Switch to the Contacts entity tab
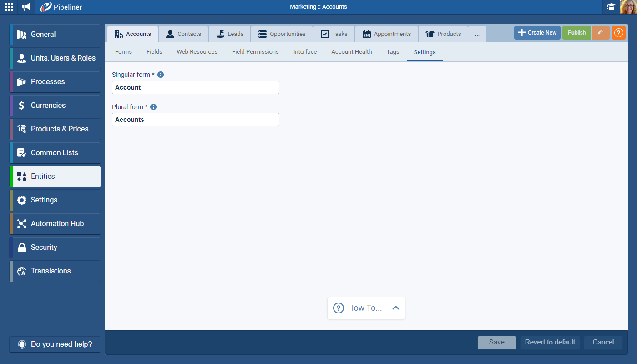 (183, 34)
